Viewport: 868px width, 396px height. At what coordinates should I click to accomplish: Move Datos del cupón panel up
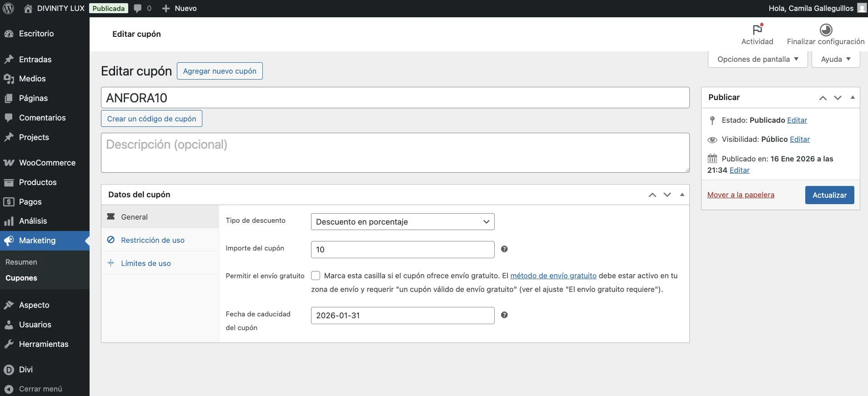pyautogui.click(x=652, y=195)
